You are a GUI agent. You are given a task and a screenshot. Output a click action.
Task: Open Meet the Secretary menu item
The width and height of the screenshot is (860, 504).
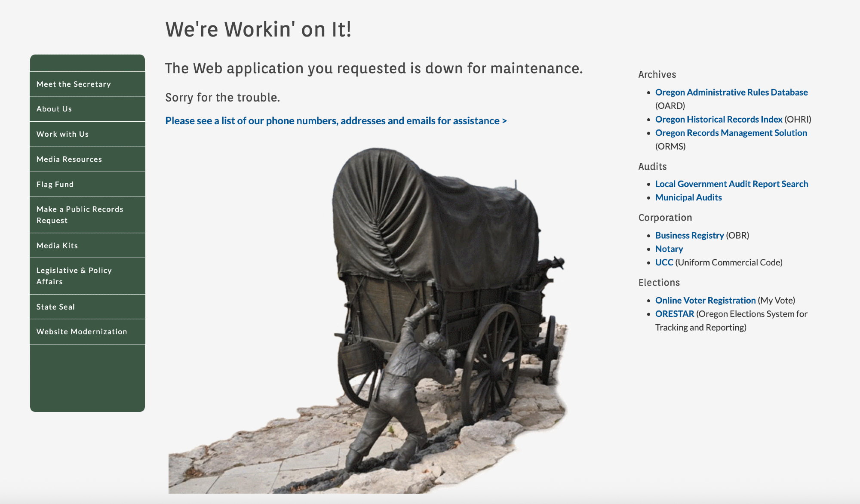[74, 84]
